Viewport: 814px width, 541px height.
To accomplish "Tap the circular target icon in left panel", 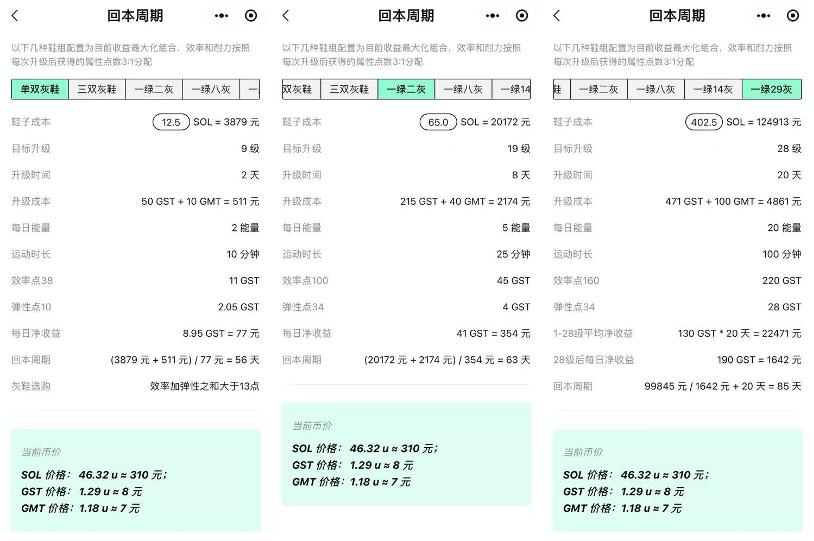I will tap(251, 16).
